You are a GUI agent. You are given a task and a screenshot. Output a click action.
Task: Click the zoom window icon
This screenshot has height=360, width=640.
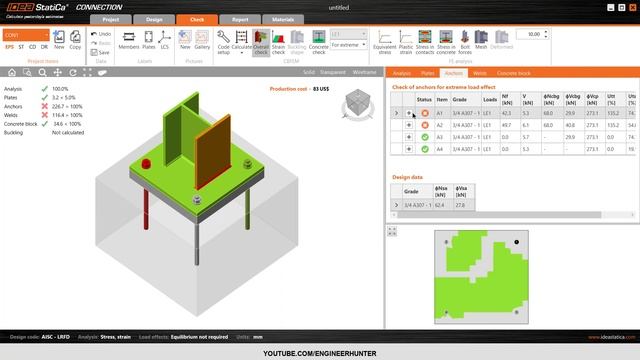[27, 72]
